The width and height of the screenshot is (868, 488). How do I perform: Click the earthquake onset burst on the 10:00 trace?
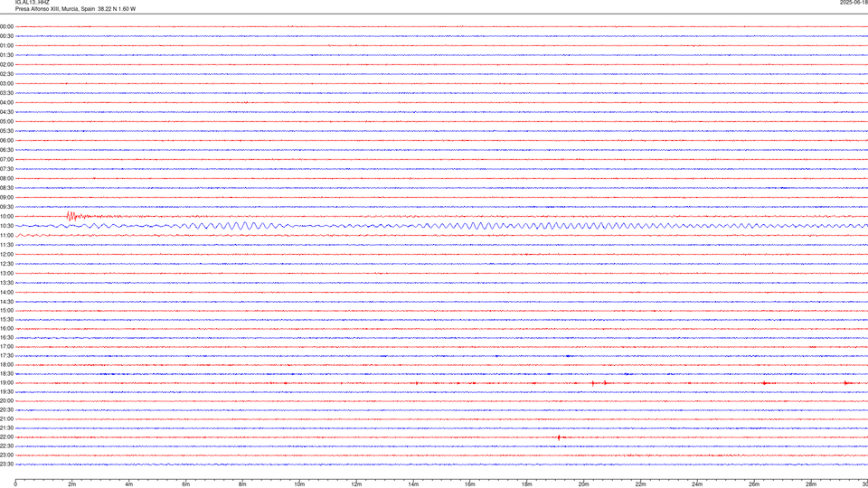click(x=74, y=216)
